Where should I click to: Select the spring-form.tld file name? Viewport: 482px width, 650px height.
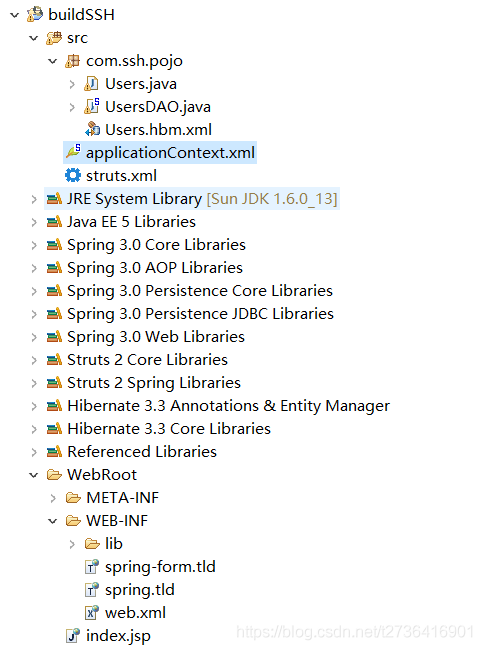[x=160, y=567]
